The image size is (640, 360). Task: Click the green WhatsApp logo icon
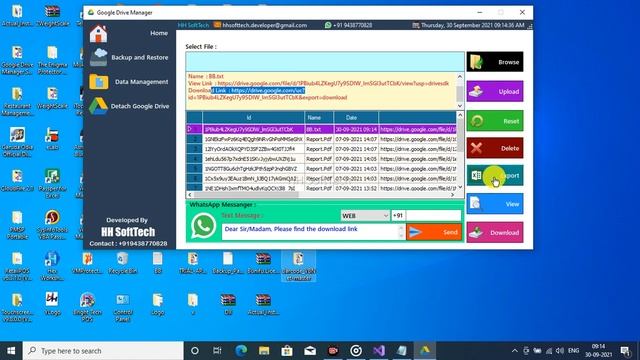pos(203,226)
